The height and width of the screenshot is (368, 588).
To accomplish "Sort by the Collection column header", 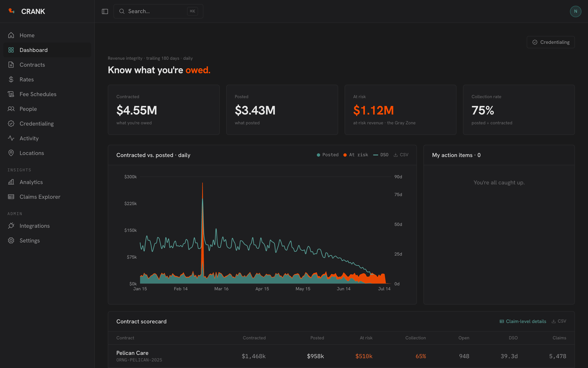I will [415, 338].
